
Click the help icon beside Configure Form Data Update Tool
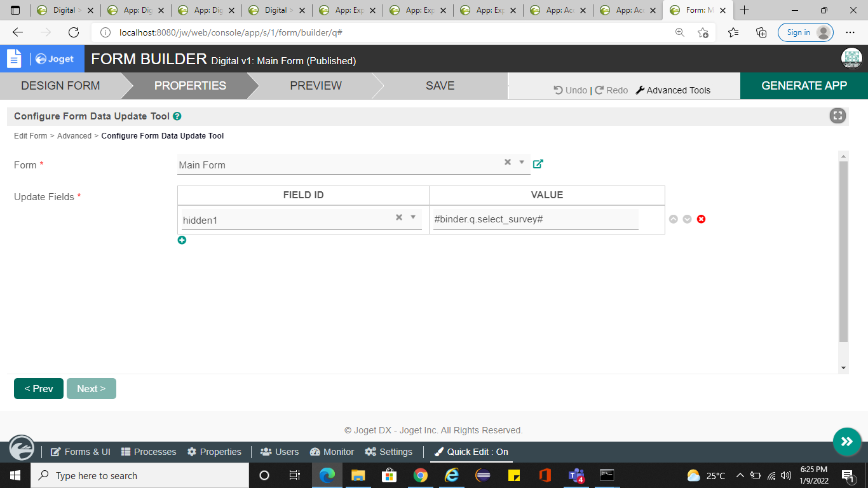tap(177, 116)
